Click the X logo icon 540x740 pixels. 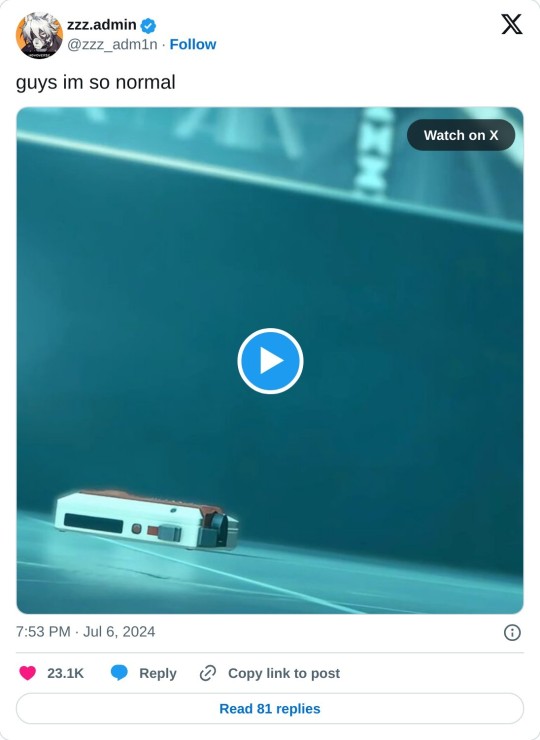click(x=512, y=24)
